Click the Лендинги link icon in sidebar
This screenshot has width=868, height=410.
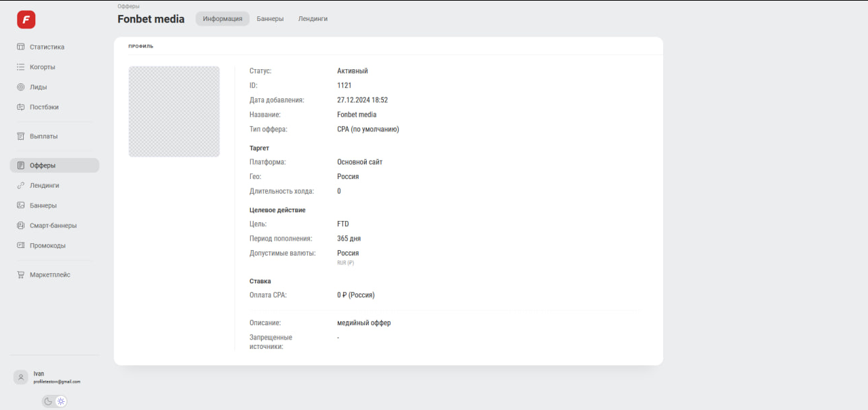pos(21,185)
